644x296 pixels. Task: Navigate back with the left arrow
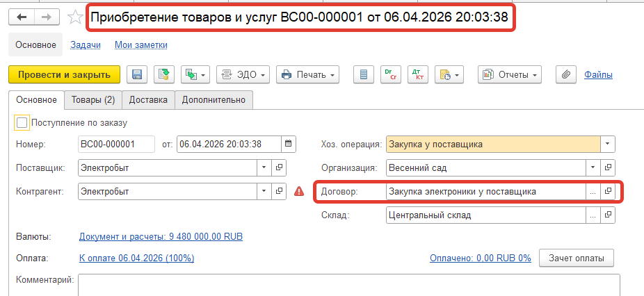(x=22, y=17)
